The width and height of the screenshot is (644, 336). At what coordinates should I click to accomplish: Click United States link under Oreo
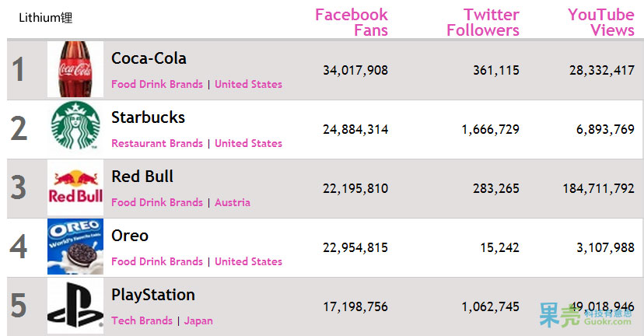point(248,261)
